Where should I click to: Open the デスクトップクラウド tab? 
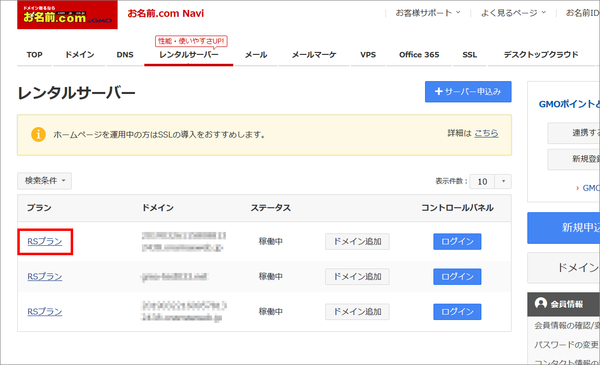tap(541, 55)
